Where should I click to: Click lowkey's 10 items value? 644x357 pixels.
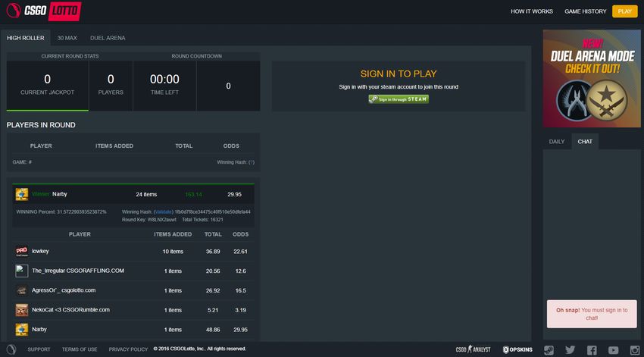tap(173, 252)
